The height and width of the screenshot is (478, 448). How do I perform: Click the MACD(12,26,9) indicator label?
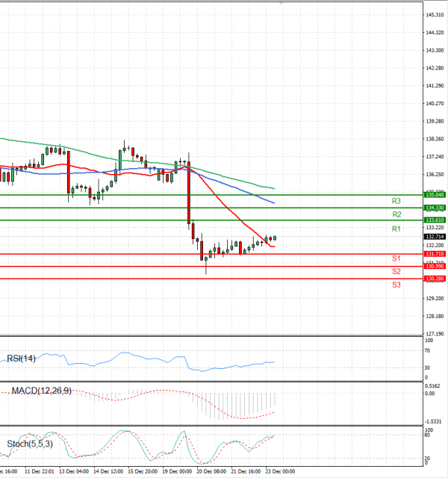pyautogui.click(x=42, y=391)
